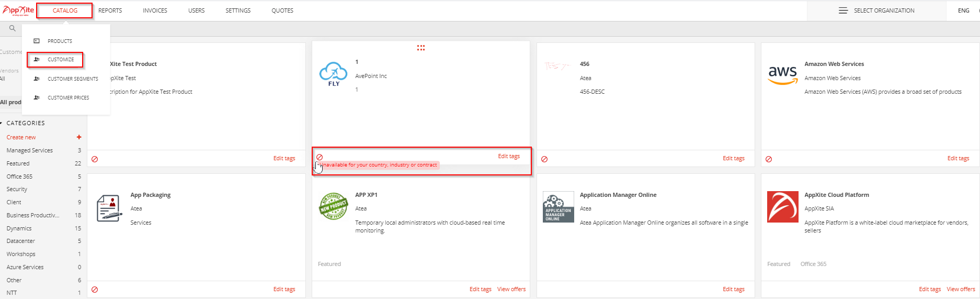
Task: Click the drag-handle dots on the AvePoint card
Action: pos(421,48)
